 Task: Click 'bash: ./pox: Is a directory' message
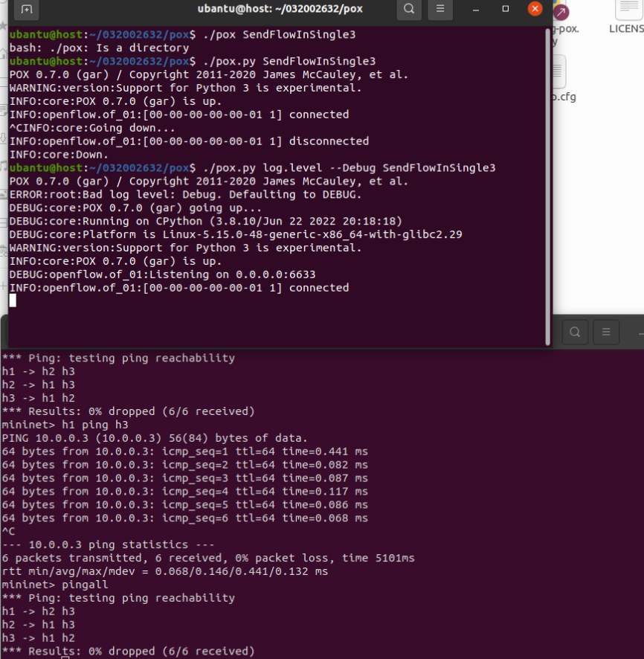pyautogui.click(x=99, y=48)
